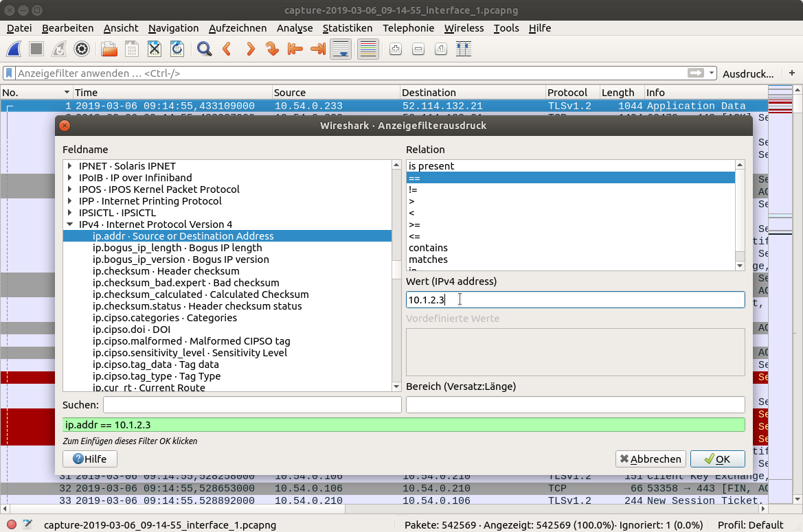Click the find packet magnifier icon

204,49
